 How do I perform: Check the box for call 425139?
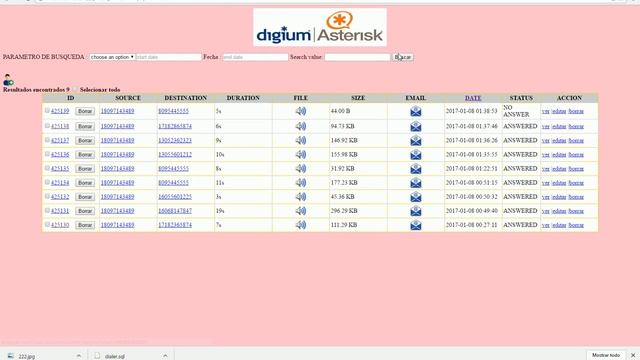[47, 111]
